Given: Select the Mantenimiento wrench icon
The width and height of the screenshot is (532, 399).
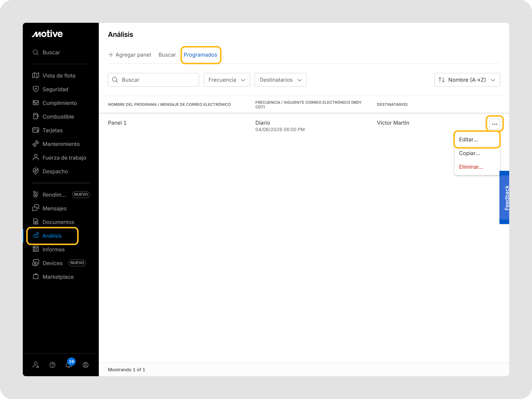Looking at the screenshot, I should (x=36, y=144).
